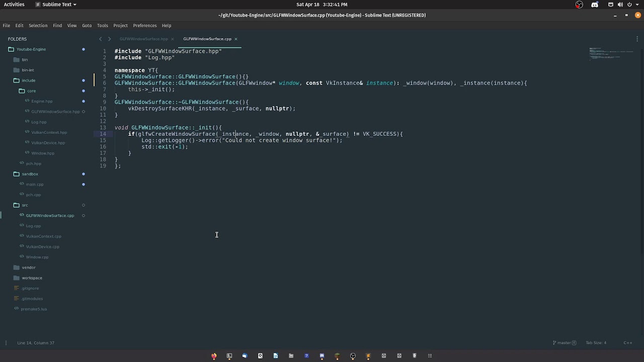
Task: Expand the vendor folder
Action: [29, 267]
